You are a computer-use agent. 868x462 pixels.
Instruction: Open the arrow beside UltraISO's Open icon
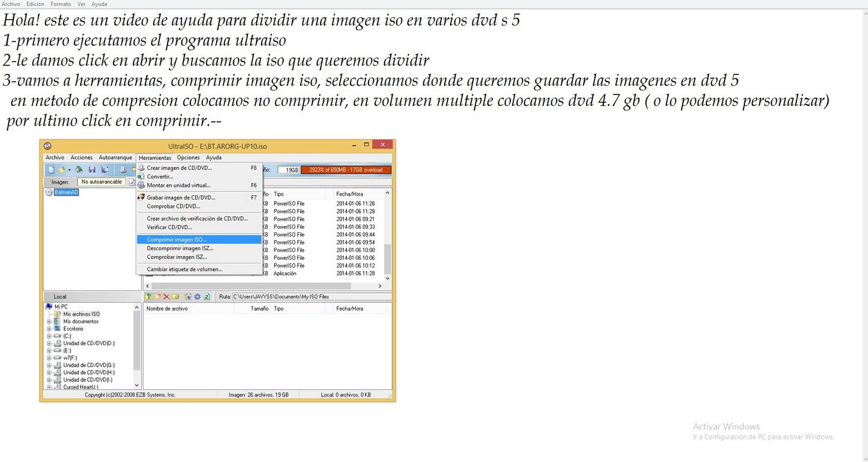pos(69,170)
